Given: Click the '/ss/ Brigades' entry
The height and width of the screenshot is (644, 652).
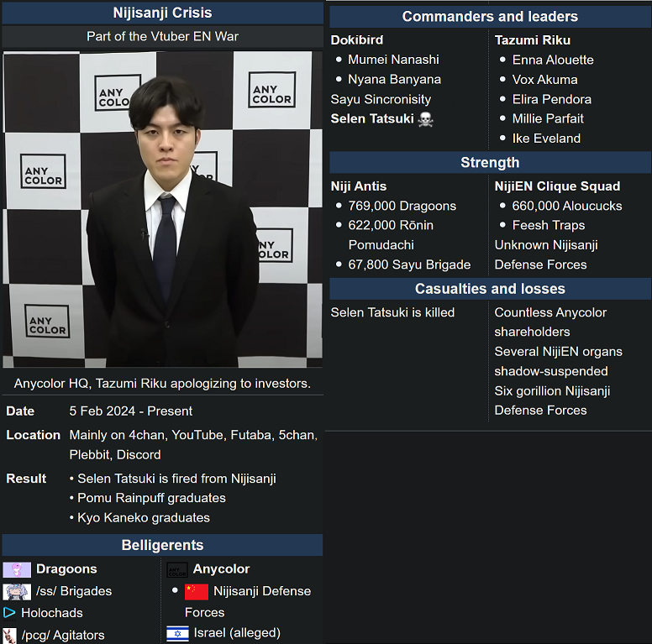Looking at the screenshot, I should coord(74,591).
